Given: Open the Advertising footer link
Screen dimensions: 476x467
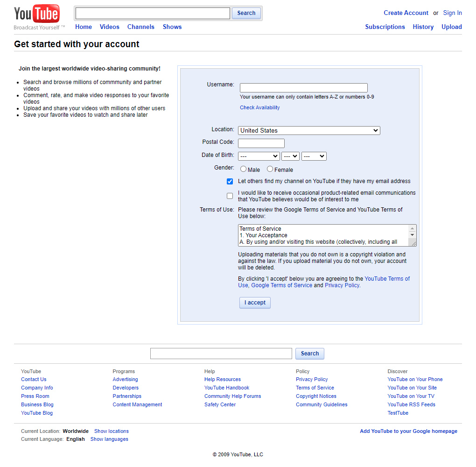Looking at the screenshot, I should click(126, 380).
